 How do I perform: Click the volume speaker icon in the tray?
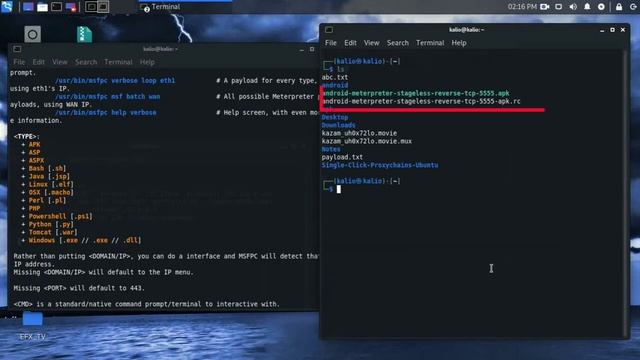[x=573, y=7]
